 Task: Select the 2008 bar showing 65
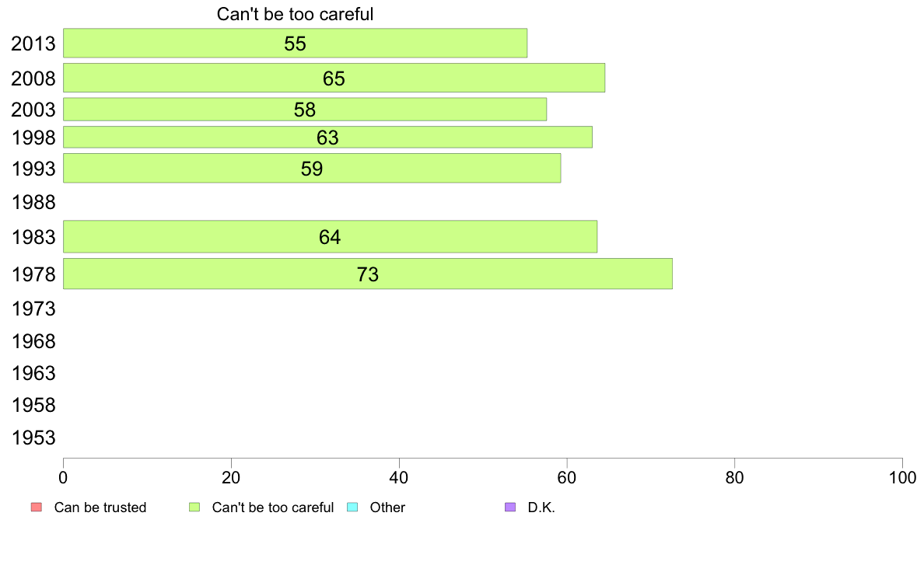tap(334, 78)
